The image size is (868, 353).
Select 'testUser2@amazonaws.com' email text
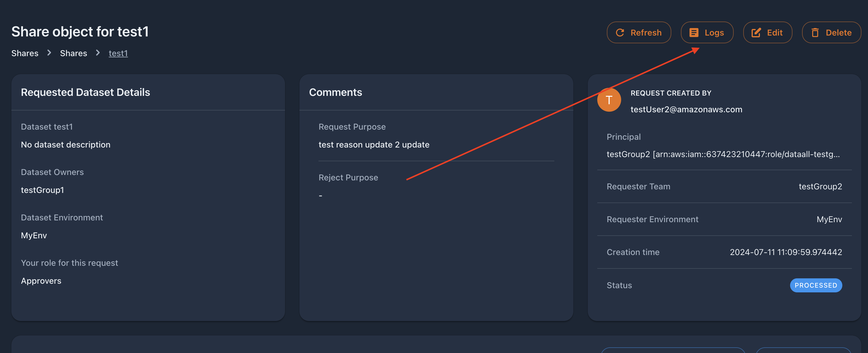(x=687, y=109)
